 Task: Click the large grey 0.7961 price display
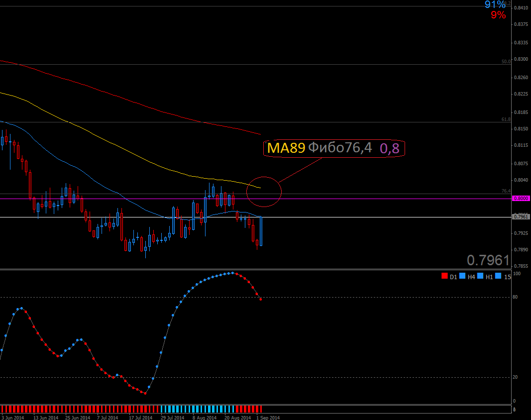click(488, 260)
